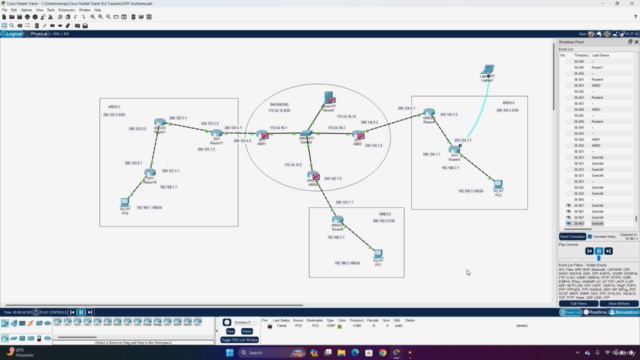The image size is (640, 360).
Task: Toggle the Constant Delay checkbox
Action: [590, 237]
